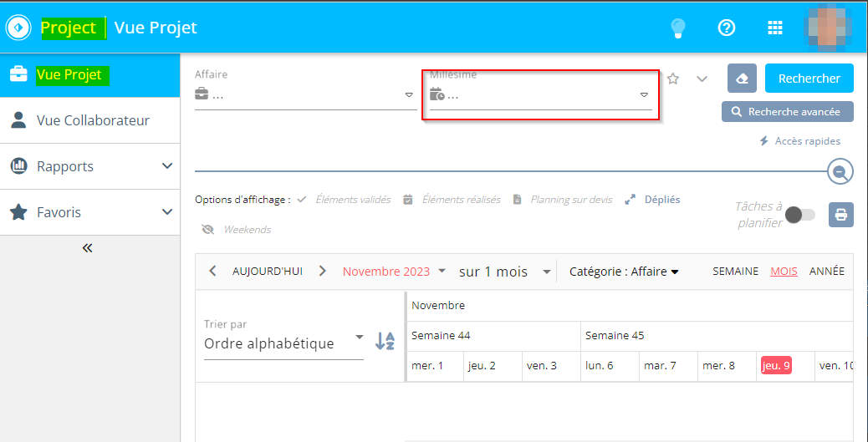
Task: Click the A-Z sort direction icon
Action: tap(385, 341)
